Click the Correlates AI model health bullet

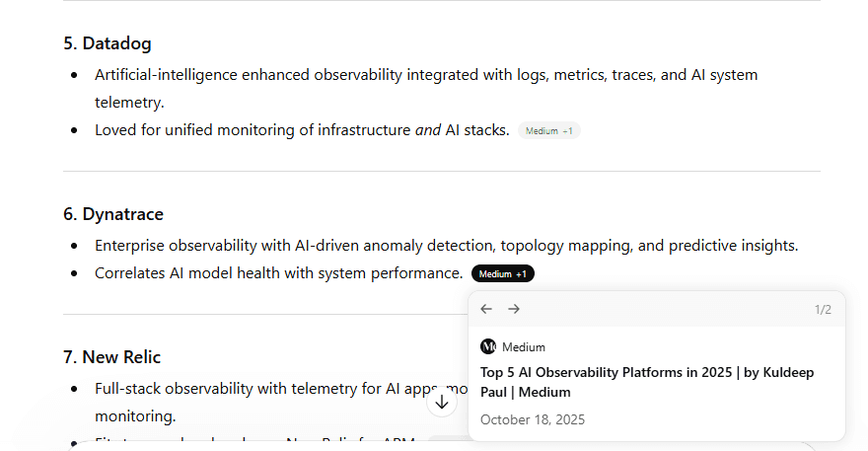pos(278,273)
